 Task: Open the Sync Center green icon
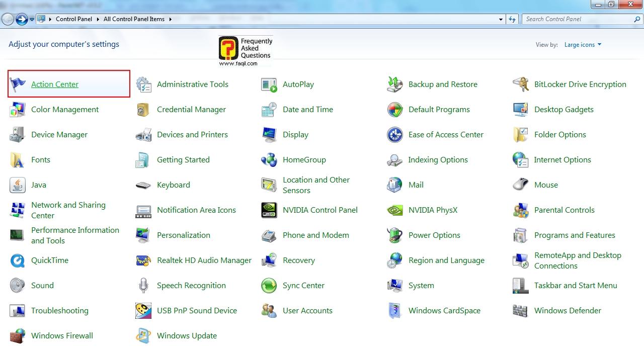(x=269, y=286)
